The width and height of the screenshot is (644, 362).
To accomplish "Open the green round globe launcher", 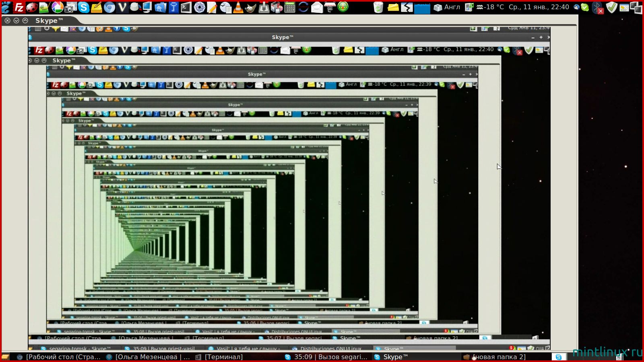I will 343,7.
